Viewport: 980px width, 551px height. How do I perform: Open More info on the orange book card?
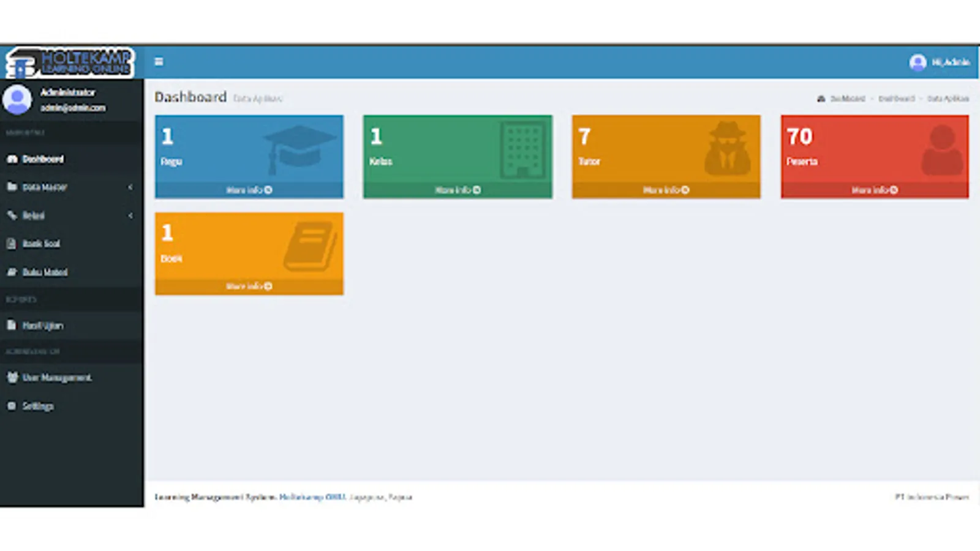coord(249,287)
